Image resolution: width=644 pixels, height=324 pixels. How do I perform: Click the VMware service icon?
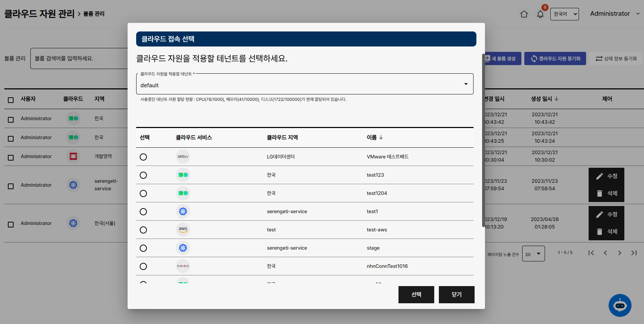click(x=183, y=157)
